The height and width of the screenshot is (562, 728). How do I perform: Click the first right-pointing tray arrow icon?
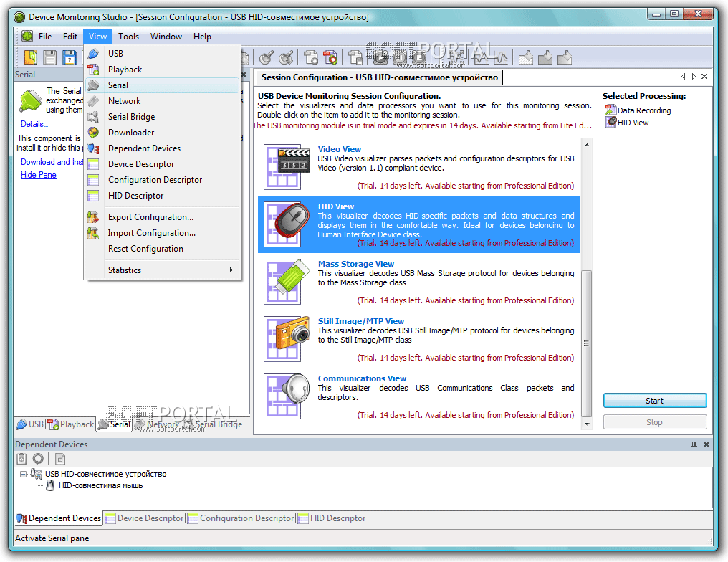point(526,57)
